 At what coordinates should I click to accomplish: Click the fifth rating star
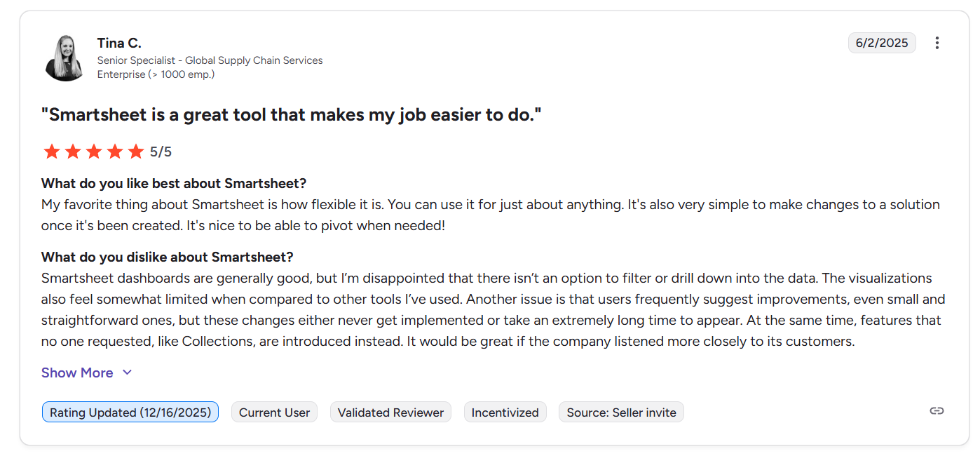(x=136, y=152)
